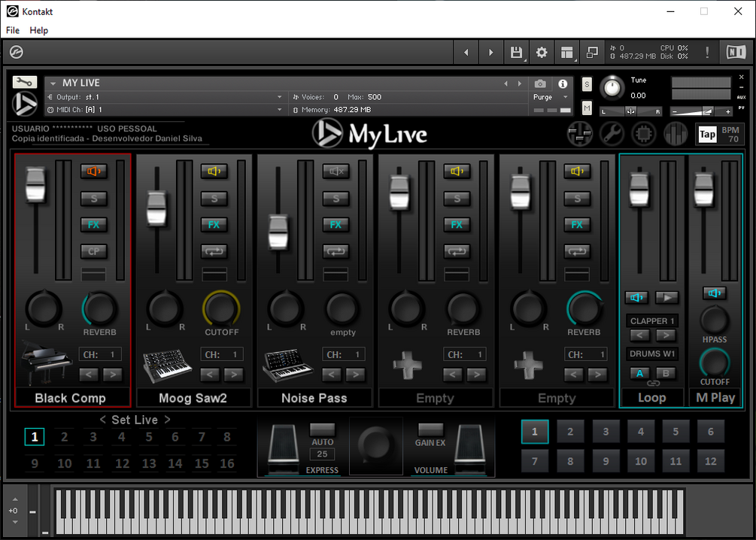Select previous sound on Black Comp channel

89,374
